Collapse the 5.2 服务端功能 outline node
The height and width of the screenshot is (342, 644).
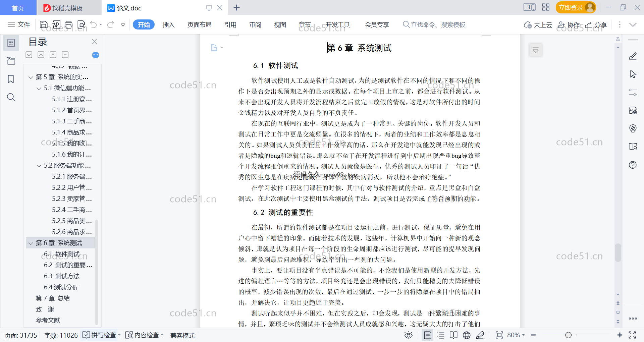click(x=39, y=166)
